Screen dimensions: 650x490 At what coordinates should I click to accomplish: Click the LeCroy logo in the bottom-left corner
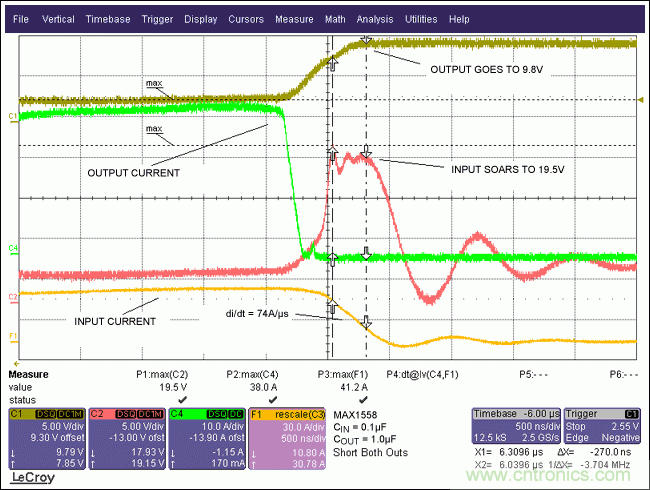[x=29, y=480]
